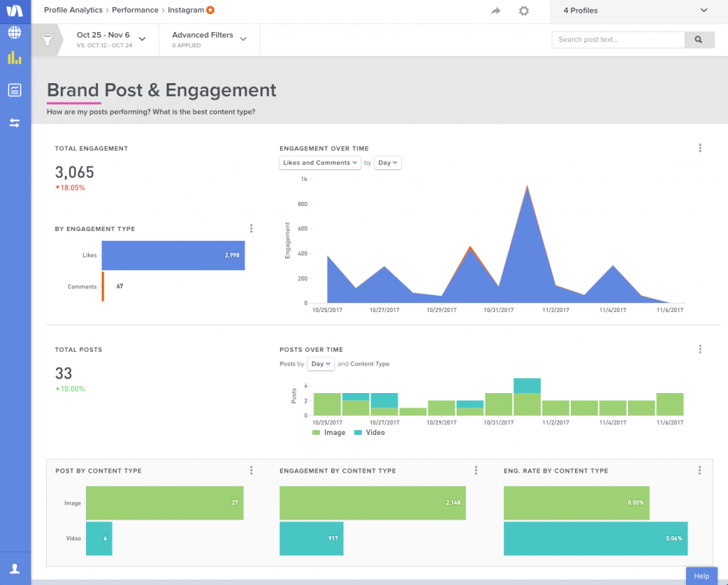Open the Likes and Comments dropdown
The width and height of the screenshot is (728, 585).
pyautogui.click(x=320, y=163)
